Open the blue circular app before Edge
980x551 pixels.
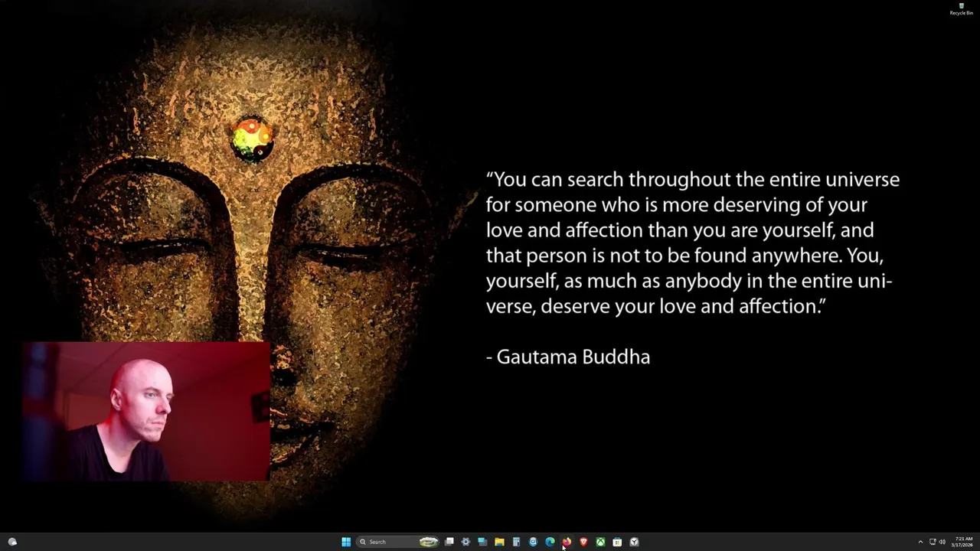tap(533, 542)
